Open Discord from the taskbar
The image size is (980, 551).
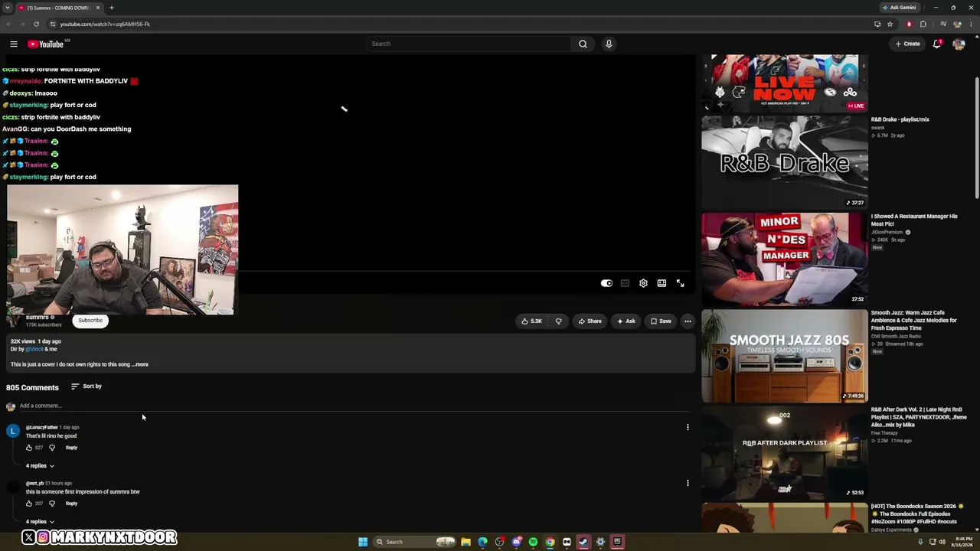click(x=516, y=542)
